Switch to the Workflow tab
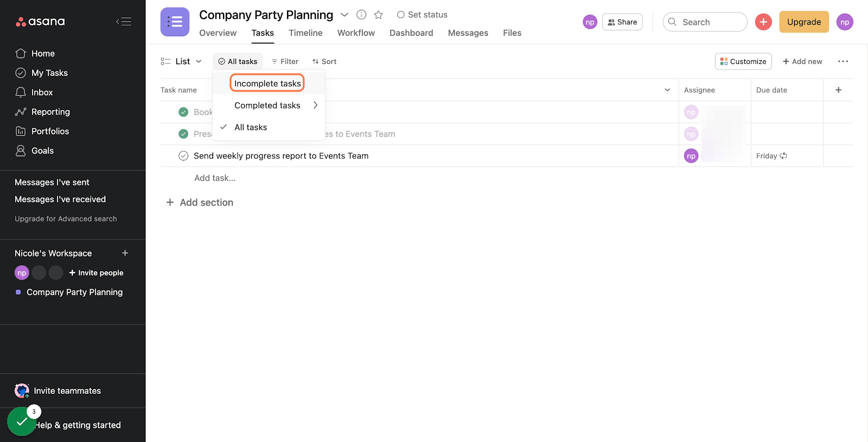 tap(356, 33)
